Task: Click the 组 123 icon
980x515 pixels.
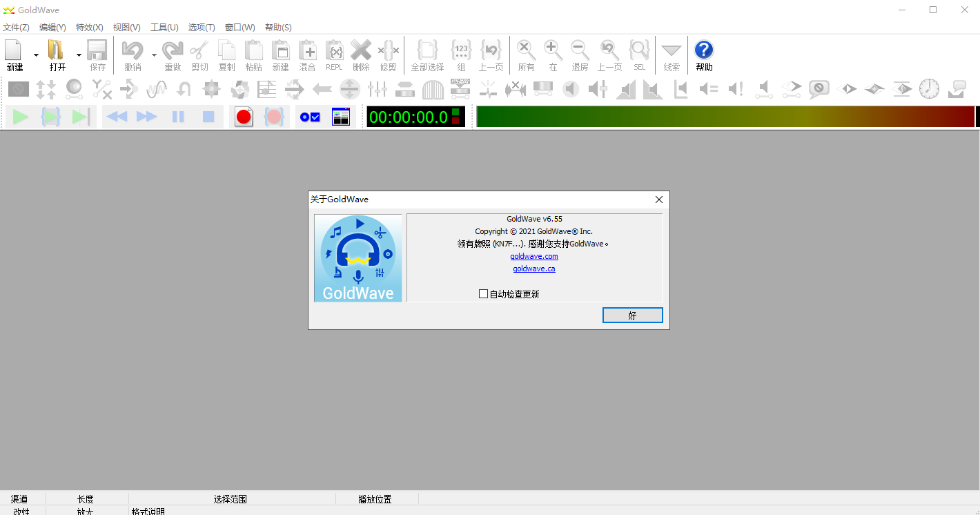Action: [x=461, y=50]
